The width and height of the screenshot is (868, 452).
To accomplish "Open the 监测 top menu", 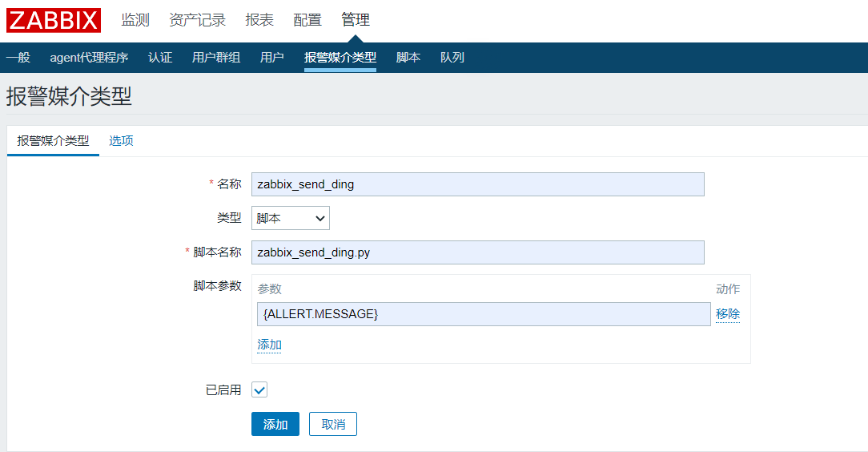I will point(135,20).
